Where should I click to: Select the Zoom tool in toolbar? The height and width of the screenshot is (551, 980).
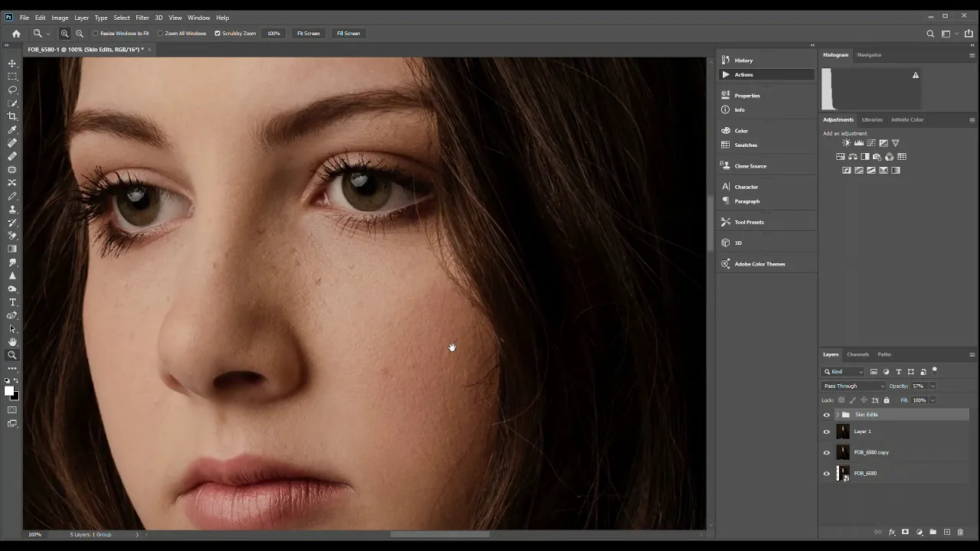pyautogui.click(x=12, y=355)
